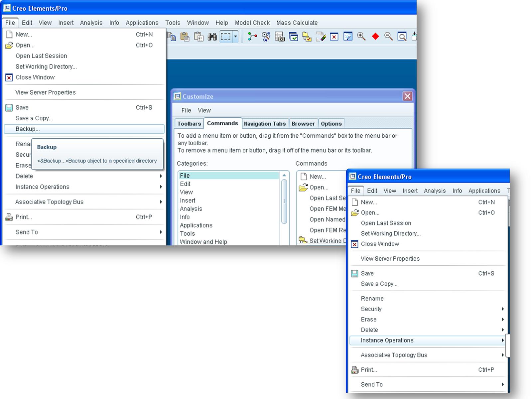532x399 pixels.
Task: Click the Paste Special clipboard-with-list icon
Action: click(x=199, y=36)
